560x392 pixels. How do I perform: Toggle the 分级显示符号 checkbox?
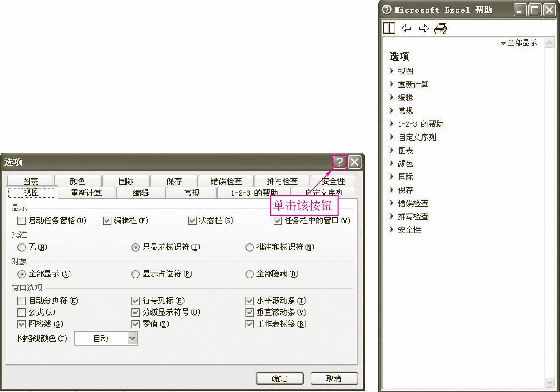point(135,312)
